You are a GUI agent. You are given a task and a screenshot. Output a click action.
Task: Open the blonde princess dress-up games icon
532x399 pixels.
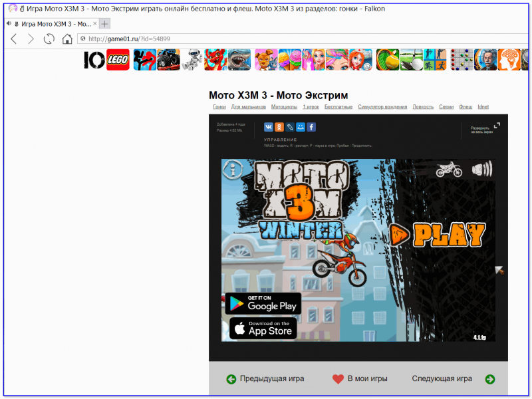313,60
